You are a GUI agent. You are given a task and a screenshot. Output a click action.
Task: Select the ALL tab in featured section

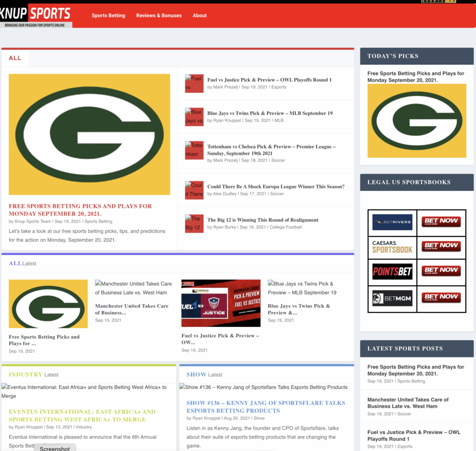pyautogui.click(x=15, y=58)
